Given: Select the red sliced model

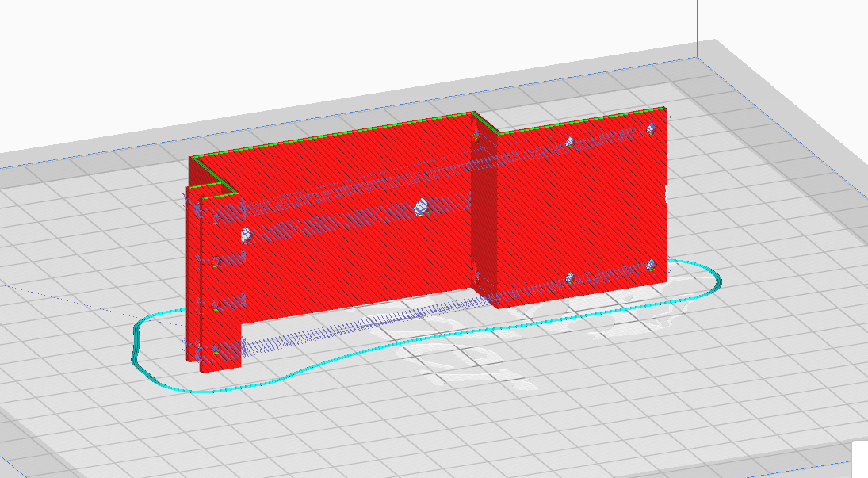Looking at the screenshot, I should click(341, 222).
